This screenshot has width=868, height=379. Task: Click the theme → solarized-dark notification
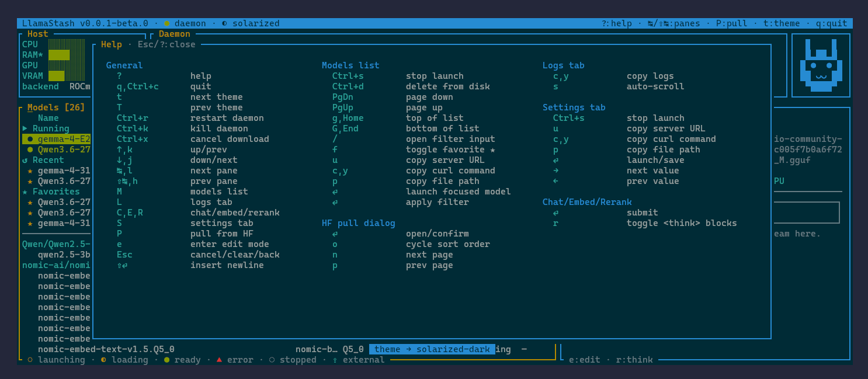(x=432, y=349)
